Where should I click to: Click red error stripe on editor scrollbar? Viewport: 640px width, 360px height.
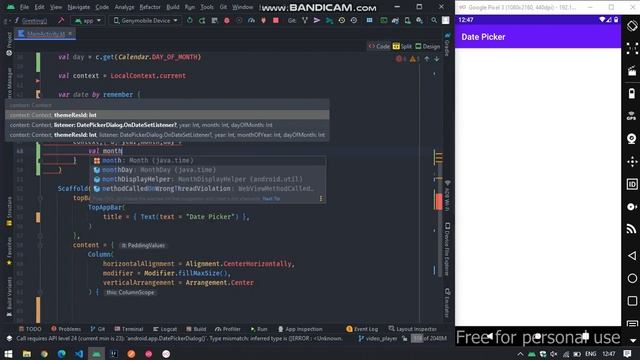tap(439, 202)
